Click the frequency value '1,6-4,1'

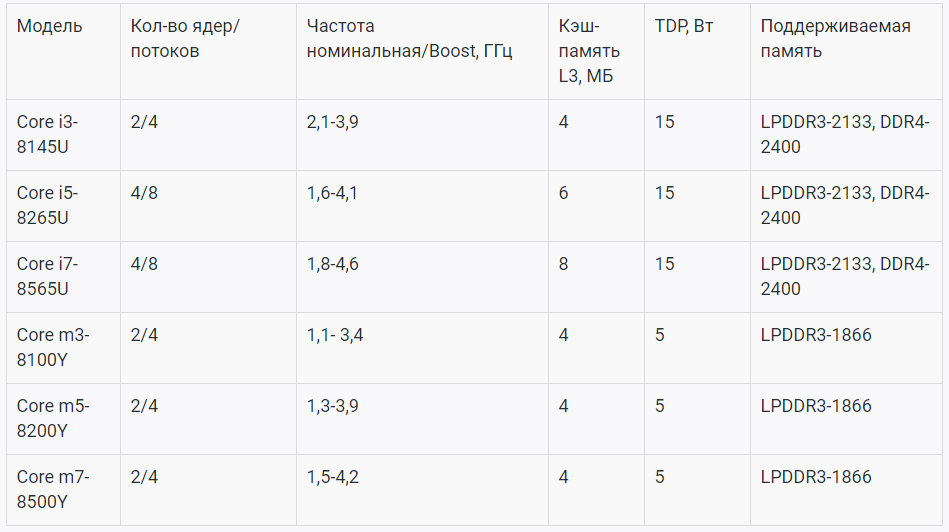click(332, 193)
